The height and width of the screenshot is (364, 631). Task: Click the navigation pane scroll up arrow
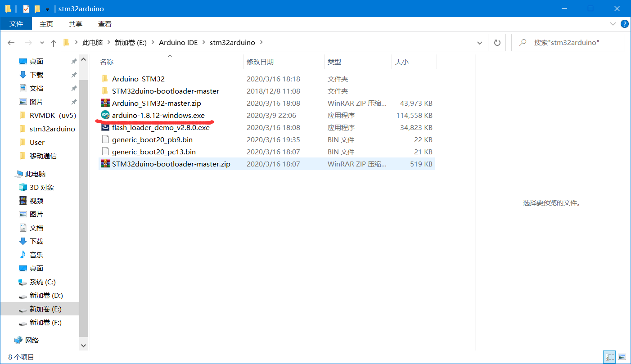coord(83,59)
